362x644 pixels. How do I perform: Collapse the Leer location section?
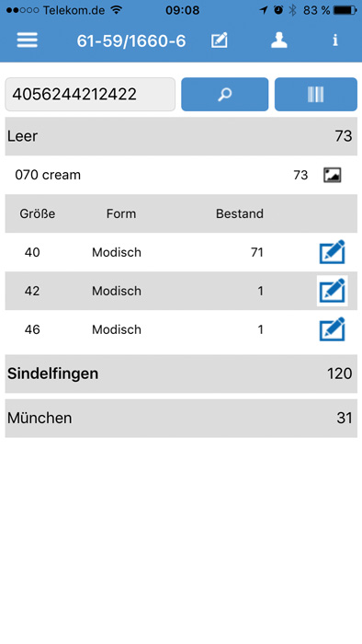pyautogui.click(x=181, y=136)
